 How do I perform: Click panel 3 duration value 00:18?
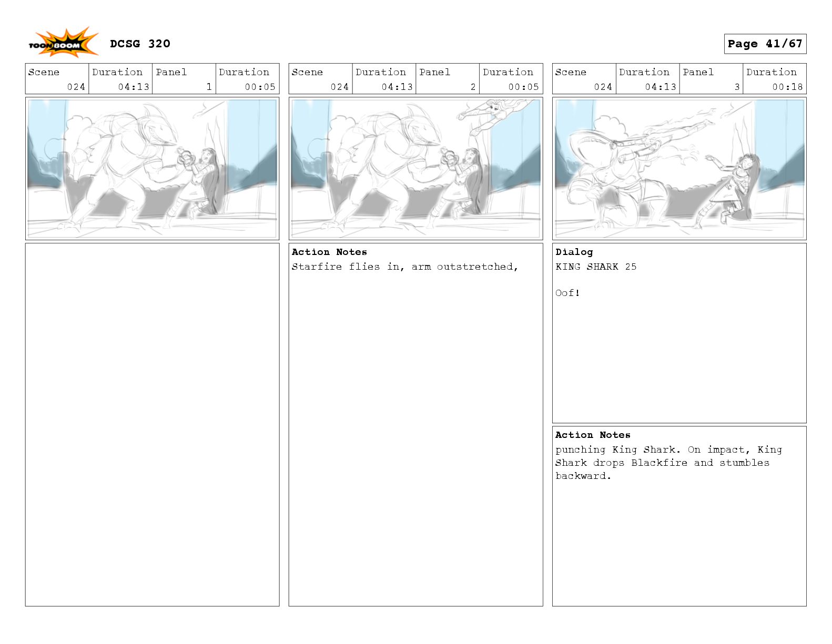point(787,87)
